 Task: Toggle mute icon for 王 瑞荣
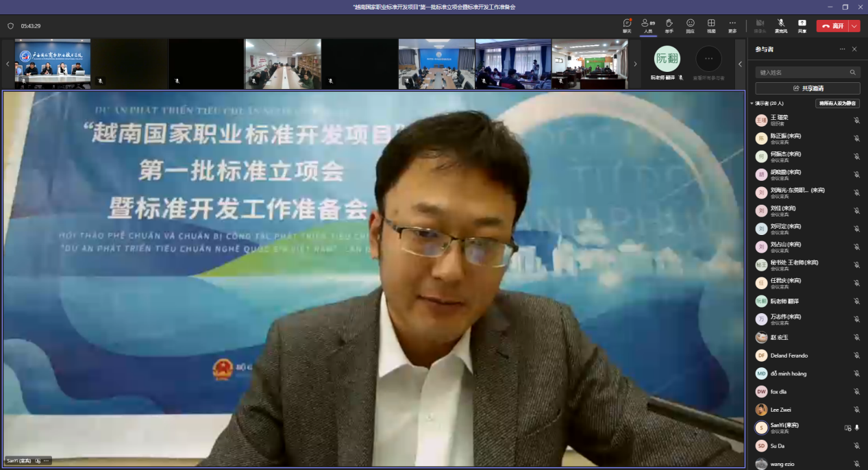856,121
